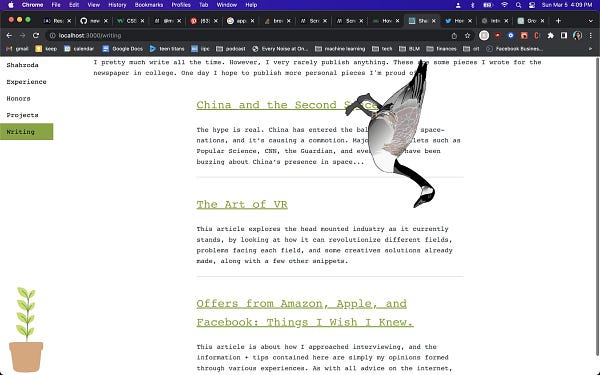Open the View menu
This screenshot has width=600, height=375.
(93, 5)
